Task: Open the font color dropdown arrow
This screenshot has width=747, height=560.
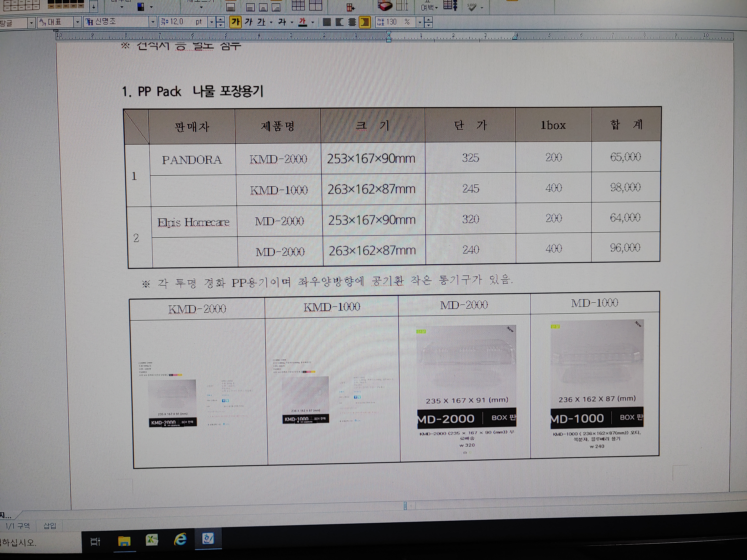Action: pyautogui.click(x=313, y=23)
